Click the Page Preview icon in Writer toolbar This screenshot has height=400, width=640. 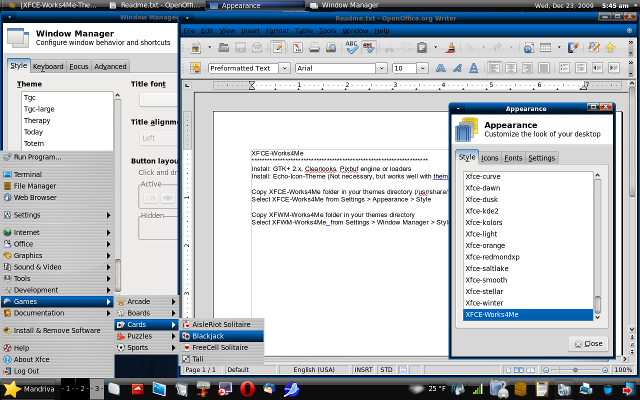pyautogui.click(x=331, y=48)
